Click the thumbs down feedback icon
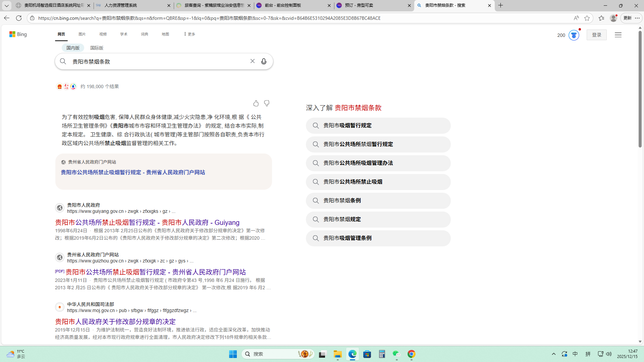Viewport: 644px width, 362px height. [267, 103]
